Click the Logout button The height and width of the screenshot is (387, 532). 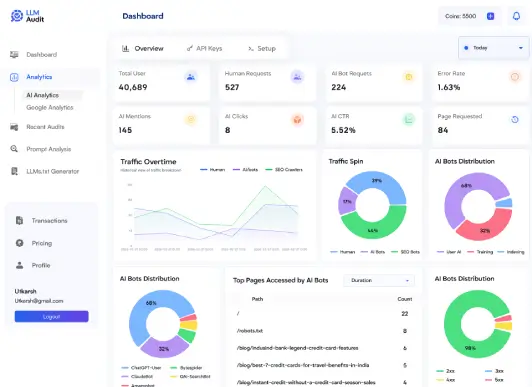pyautogui.click(x=52, y=316)
